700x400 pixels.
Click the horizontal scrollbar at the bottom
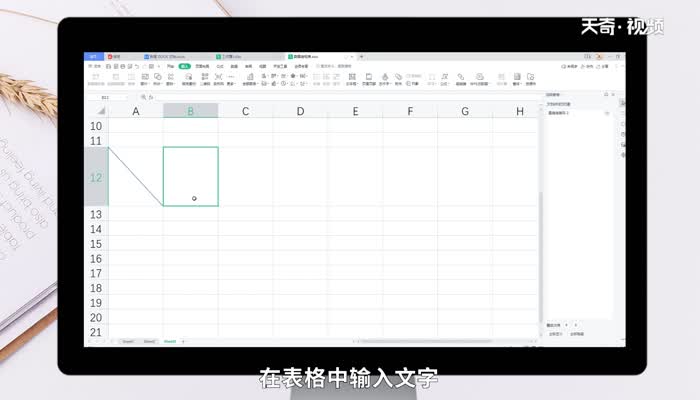click(426, 342)
